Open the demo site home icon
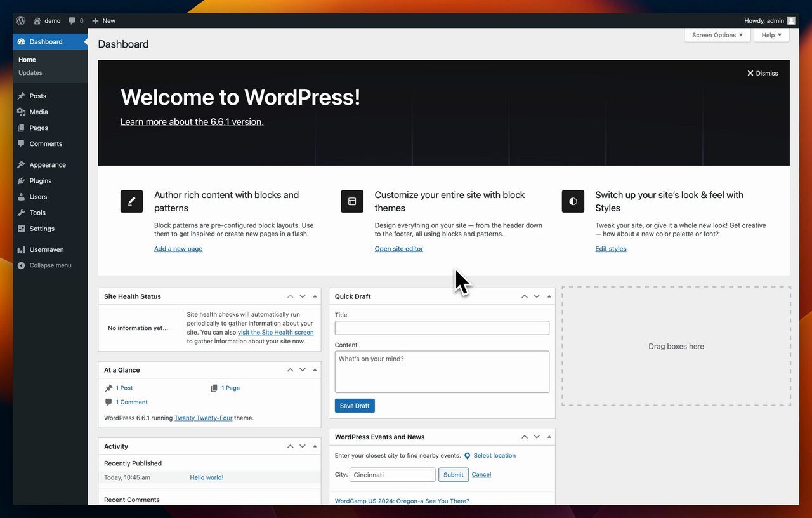 (x=37, y=20)
